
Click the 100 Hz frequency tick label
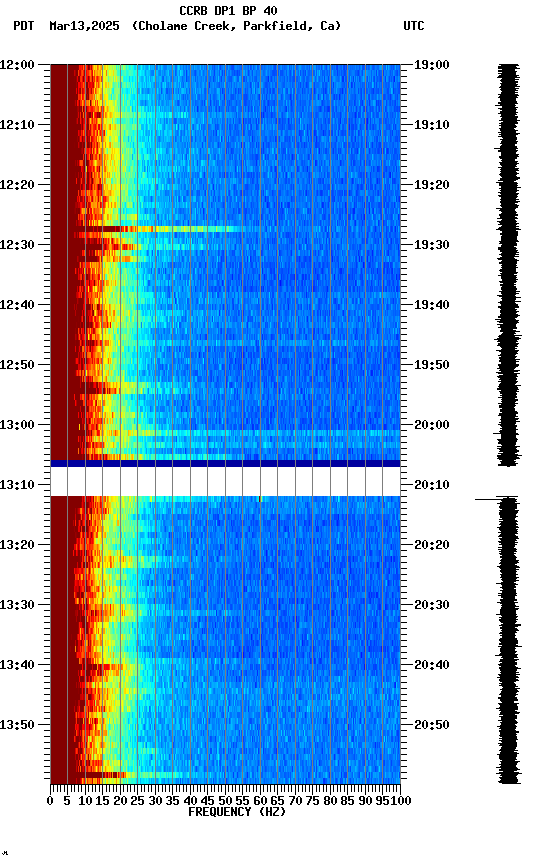[401, 801]
